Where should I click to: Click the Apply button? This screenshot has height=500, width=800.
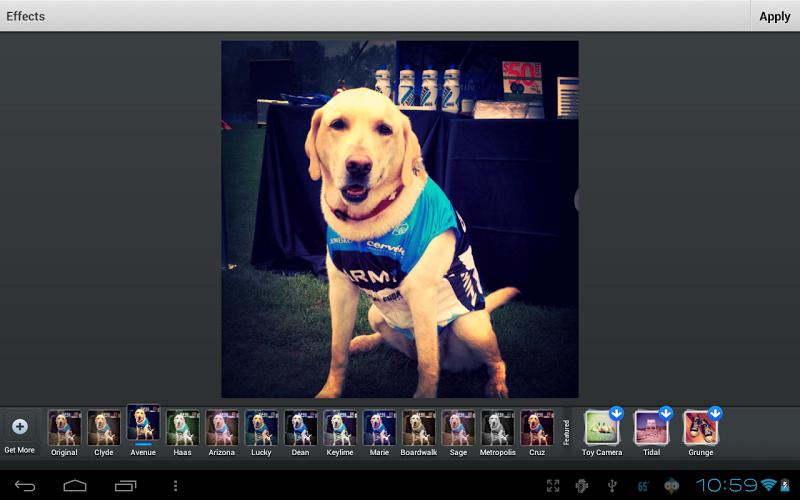point(774,16)
